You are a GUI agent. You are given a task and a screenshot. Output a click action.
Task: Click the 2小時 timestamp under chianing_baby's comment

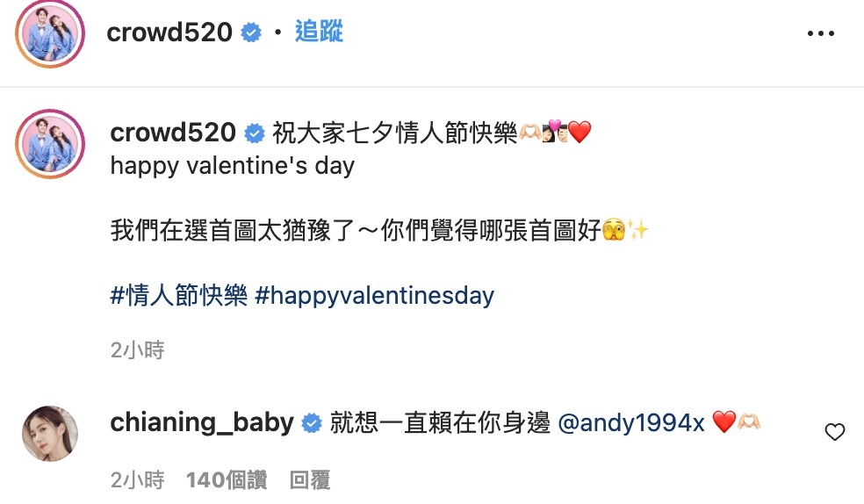[137, 479]
